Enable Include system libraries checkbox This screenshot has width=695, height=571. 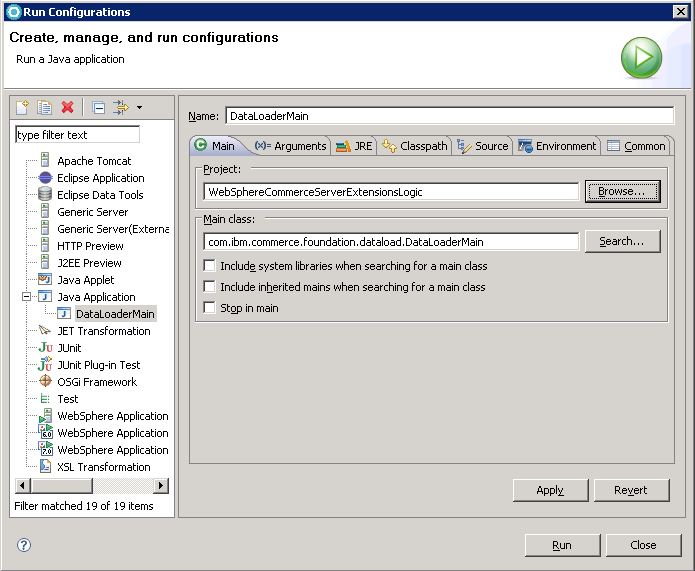tap(209, 266)
